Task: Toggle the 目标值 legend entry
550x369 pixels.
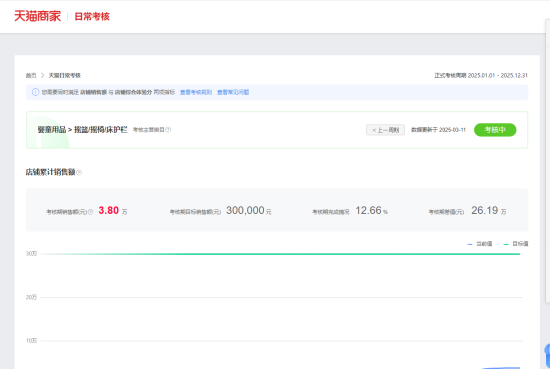Action: coord(516,244)
